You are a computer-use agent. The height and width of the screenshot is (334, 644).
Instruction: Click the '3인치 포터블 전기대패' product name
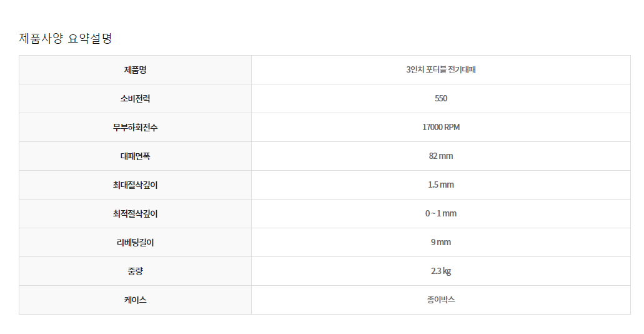(440, 70)
